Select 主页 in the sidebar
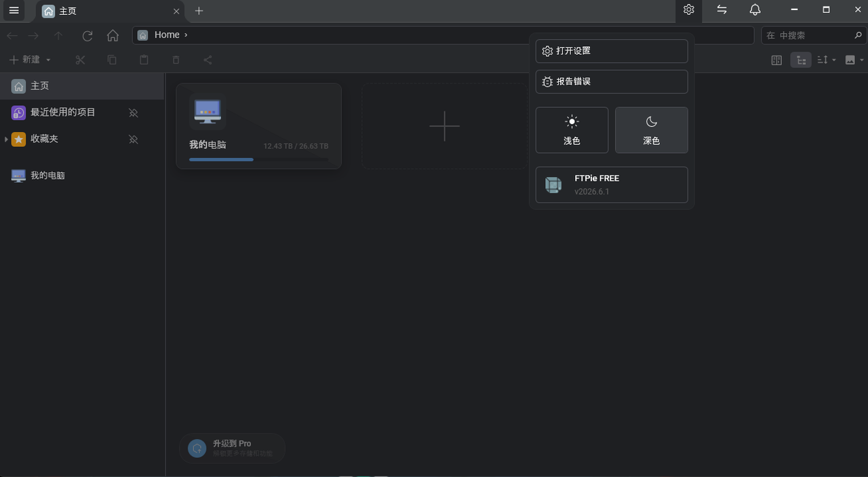This screenshot has width=868, height=477. [82, 86]
